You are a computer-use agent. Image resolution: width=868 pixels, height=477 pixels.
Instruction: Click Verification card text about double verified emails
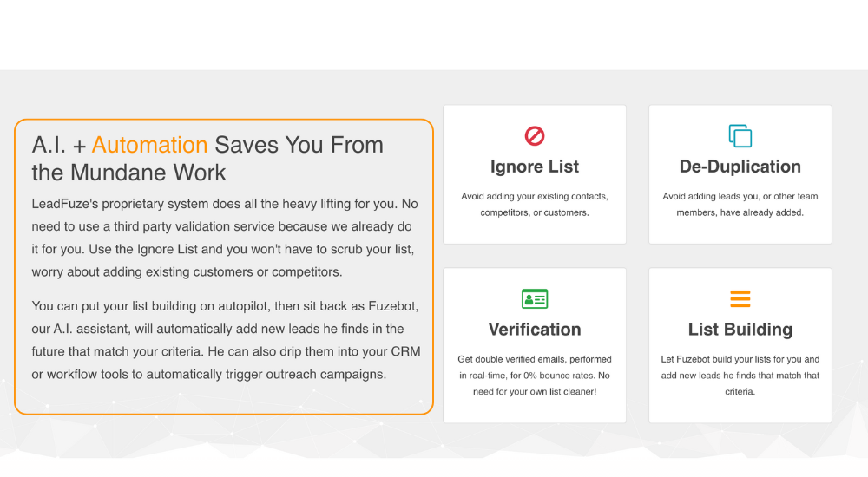tap(534, 376)
